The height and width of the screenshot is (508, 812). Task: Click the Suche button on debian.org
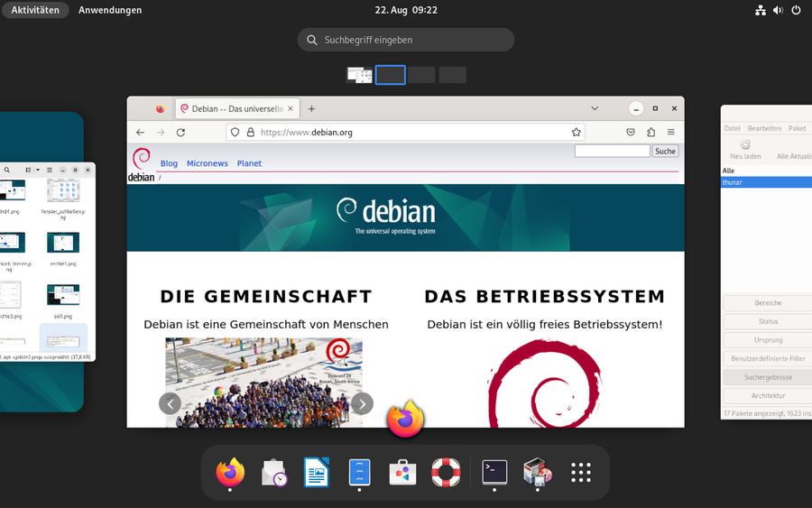click(x=665, y=152)
